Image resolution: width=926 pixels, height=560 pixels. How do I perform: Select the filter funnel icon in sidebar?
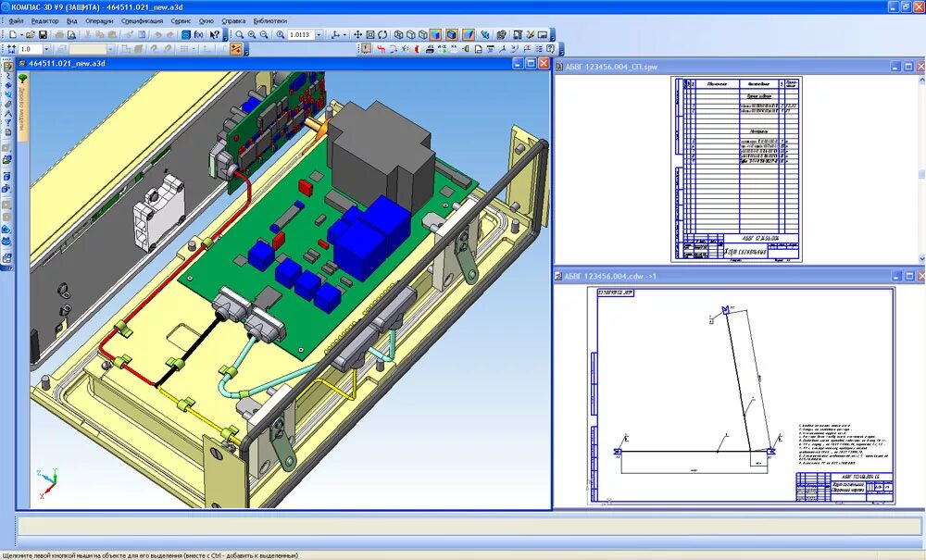click(x=7, y=122)
